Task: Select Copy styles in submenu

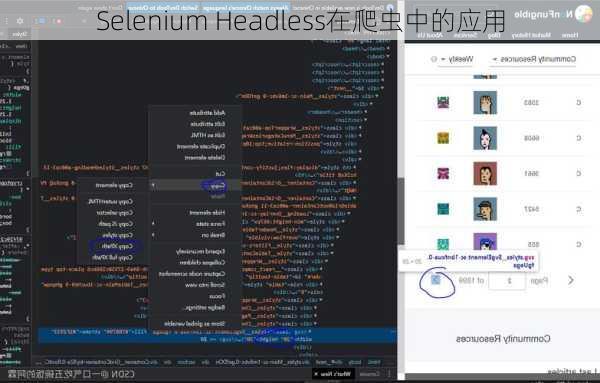Action: click(x=112, y=235)
